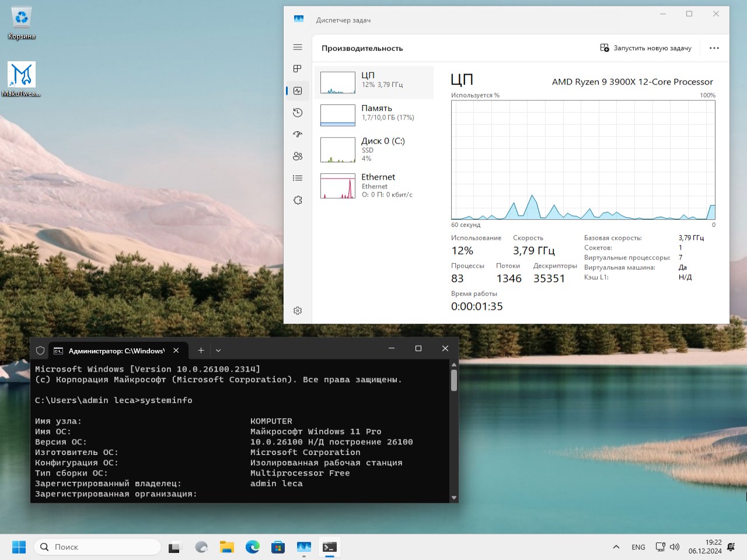Click the terminal scrollbar thumb
Image resolution: width=747 pixels, height=560 pixels.
click(x=454, y=380)
